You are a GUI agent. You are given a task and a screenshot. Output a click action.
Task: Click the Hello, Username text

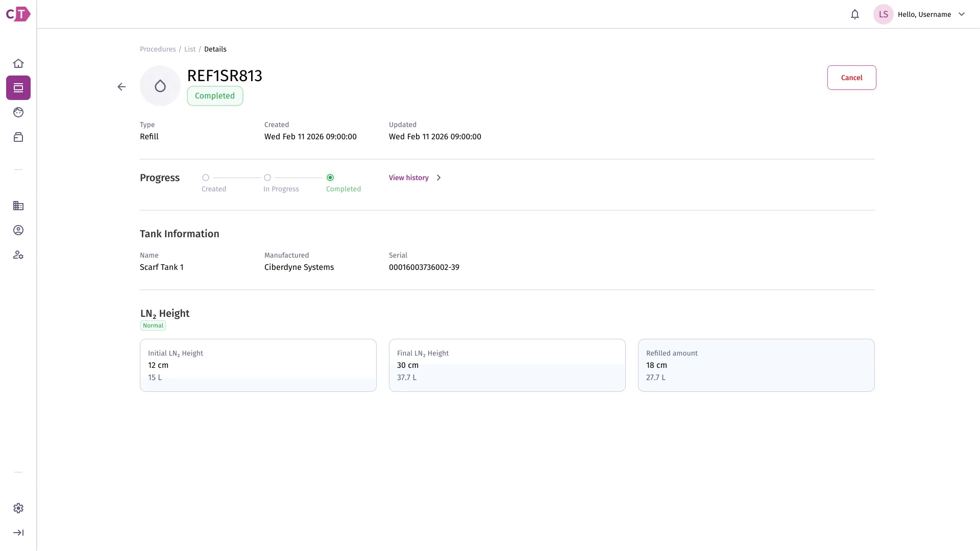point(924,14)
